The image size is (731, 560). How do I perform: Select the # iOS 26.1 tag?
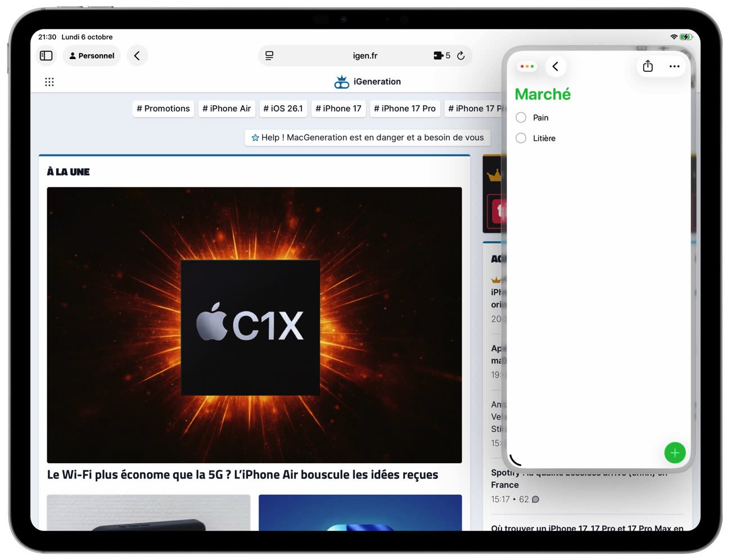(283, 109)
